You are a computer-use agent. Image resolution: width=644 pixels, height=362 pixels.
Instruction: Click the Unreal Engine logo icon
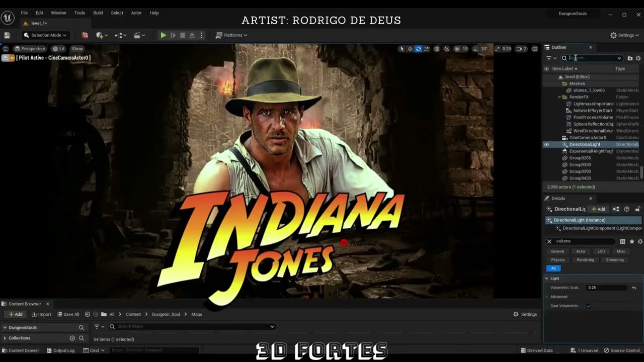coord(8,18)
